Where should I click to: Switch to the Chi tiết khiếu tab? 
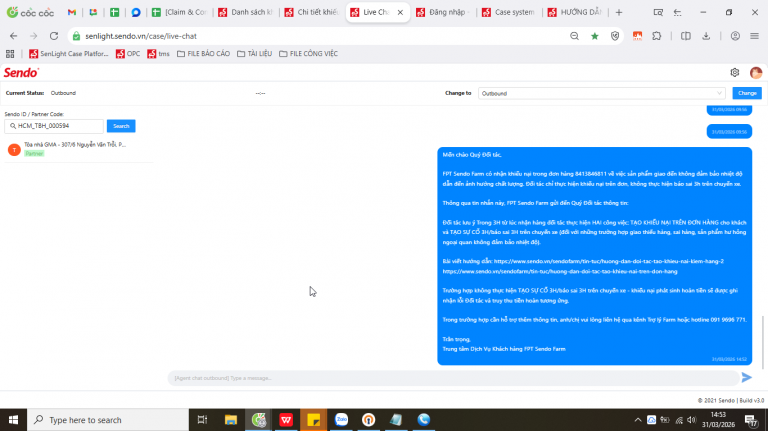pos(312,12)
